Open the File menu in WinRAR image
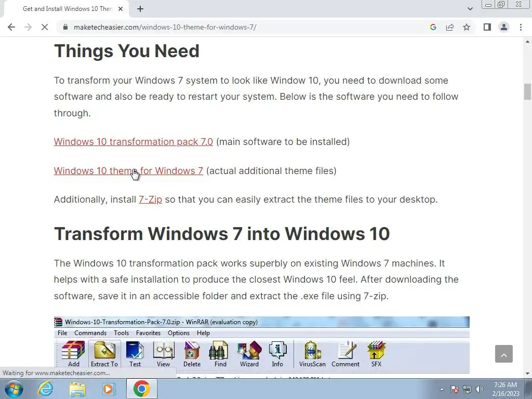This screenshot has height=399, width=532. point(62,333)
